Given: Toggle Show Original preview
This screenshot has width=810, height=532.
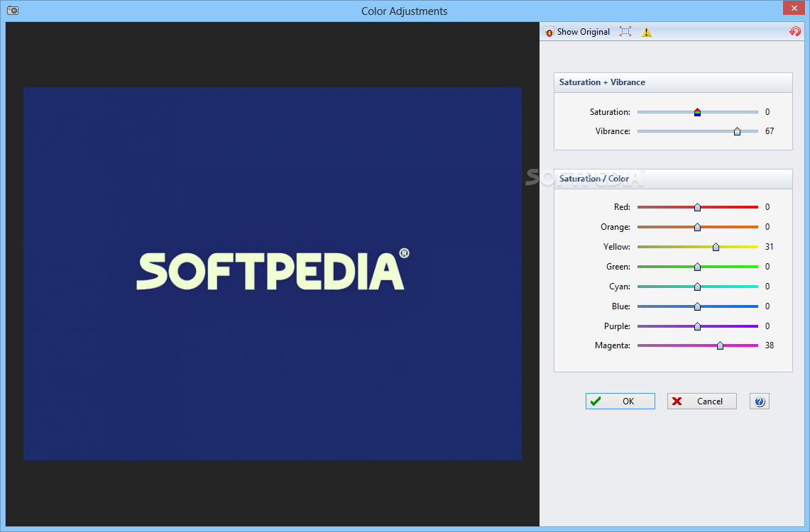Looking at the screenshot, I should click(x=577, y=32).
